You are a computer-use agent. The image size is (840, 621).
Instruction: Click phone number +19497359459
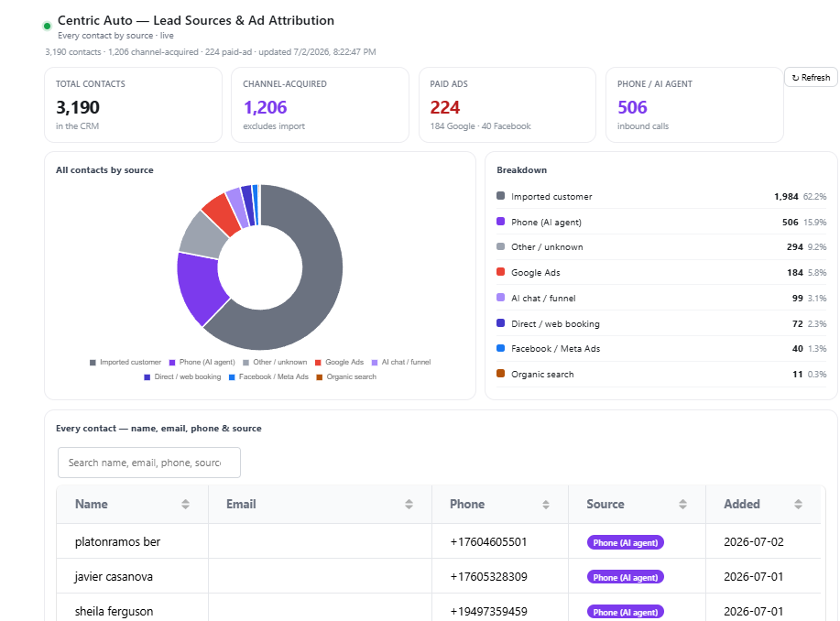(x=488, y=612)
